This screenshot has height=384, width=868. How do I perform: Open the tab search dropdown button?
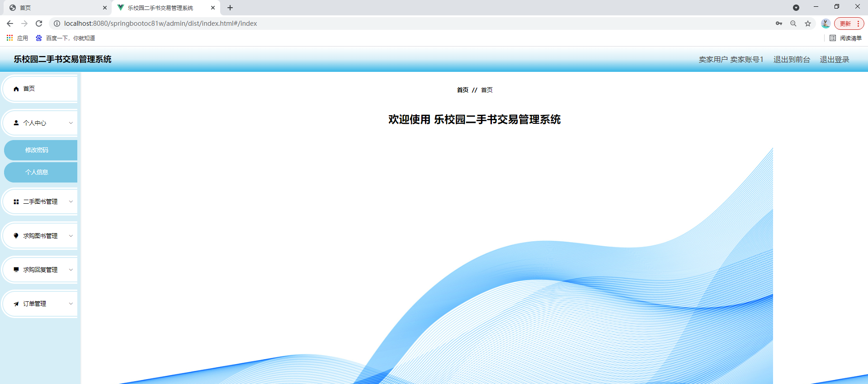tap(796, 8)
